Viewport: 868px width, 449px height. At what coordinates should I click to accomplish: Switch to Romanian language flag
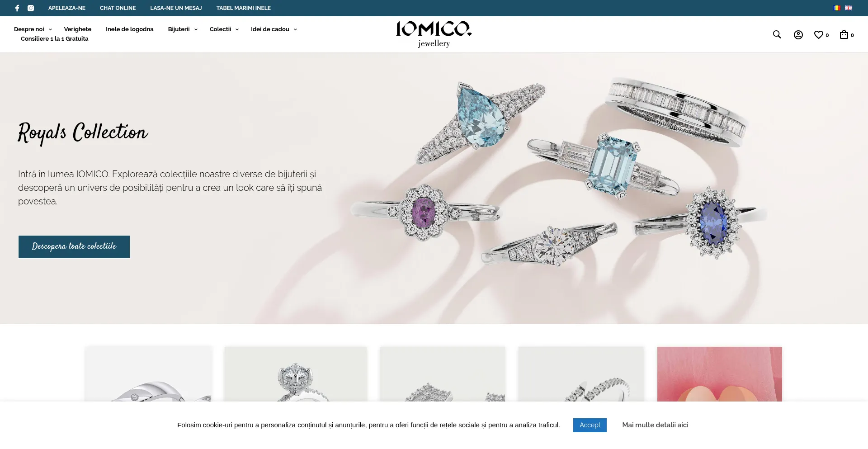coord(837,8)
